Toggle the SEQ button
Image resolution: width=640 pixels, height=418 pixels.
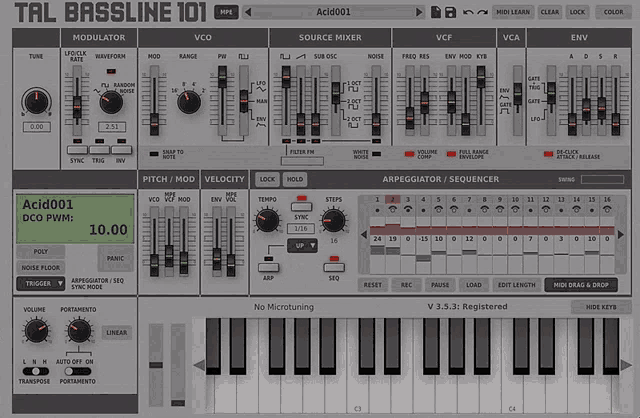(x=334, y=267)
